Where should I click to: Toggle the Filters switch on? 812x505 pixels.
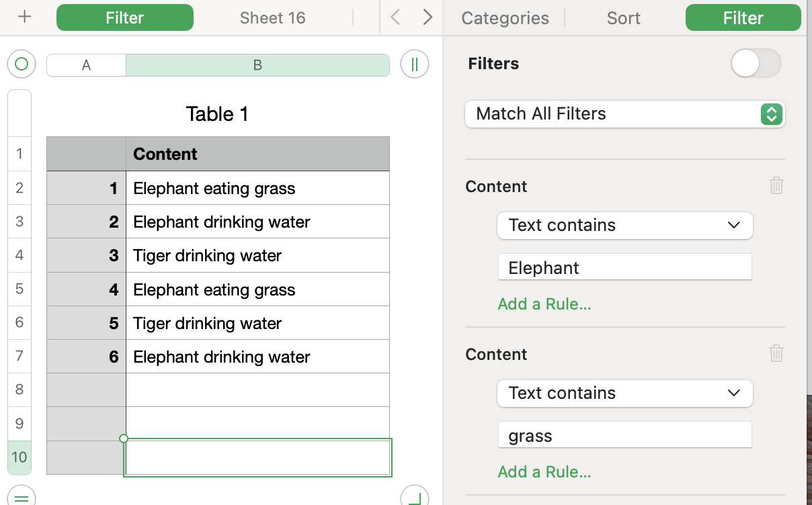point(756,64)
